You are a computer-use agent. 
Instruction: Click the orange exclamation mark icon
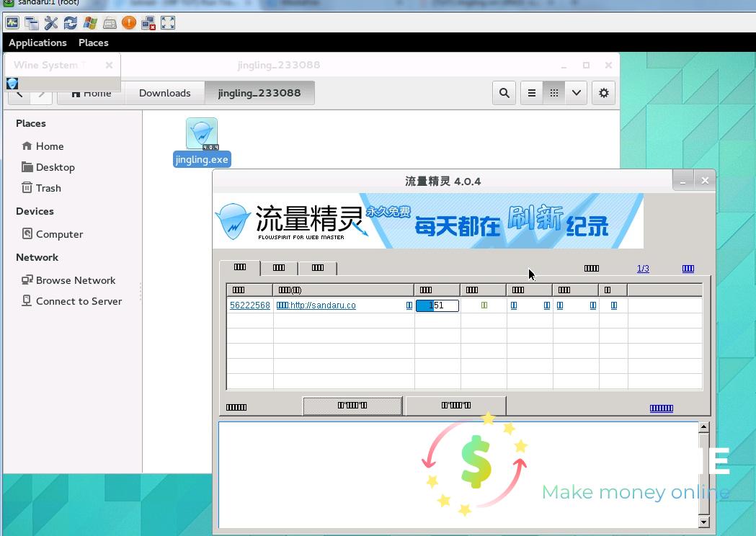tap(129, 22)
